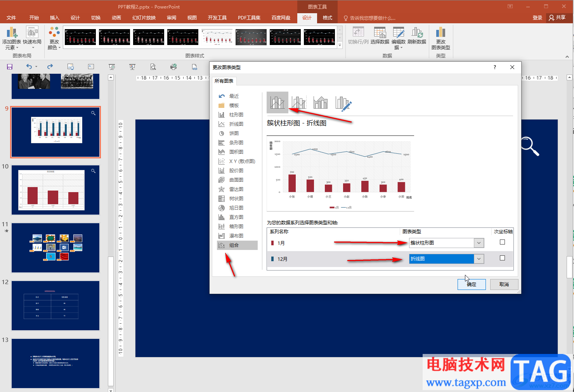Confirm with the 确定 button

tap(472, 284)
